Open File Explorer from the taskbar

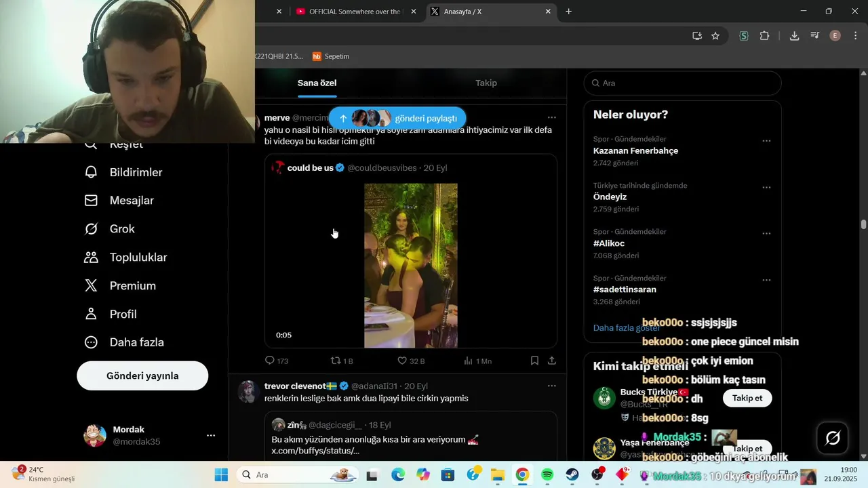(x=497, y=475)
